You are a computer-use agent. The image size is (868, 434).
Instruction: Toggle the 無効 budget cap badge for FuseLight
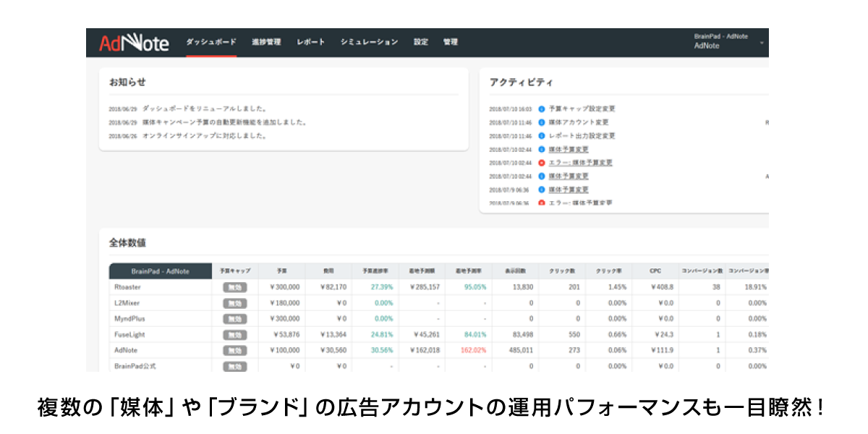(235, 334)
